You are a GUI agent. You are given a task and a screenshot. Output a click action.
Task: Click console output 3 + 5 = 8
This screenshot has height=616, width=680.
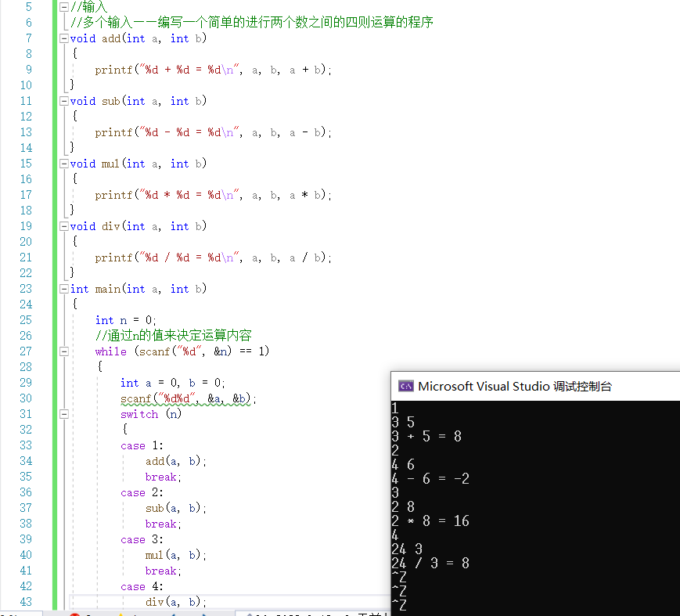(x=426, y=436)
